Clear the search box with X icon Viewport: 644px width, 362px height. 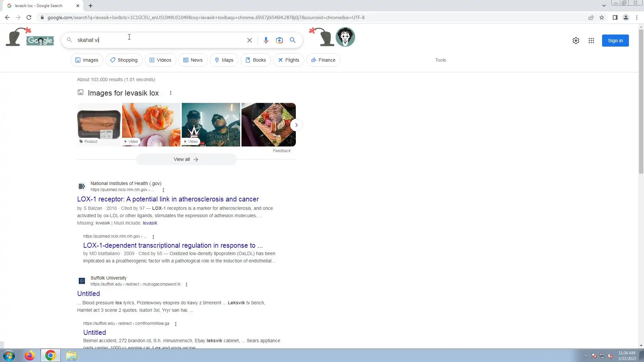pos(249,40)
